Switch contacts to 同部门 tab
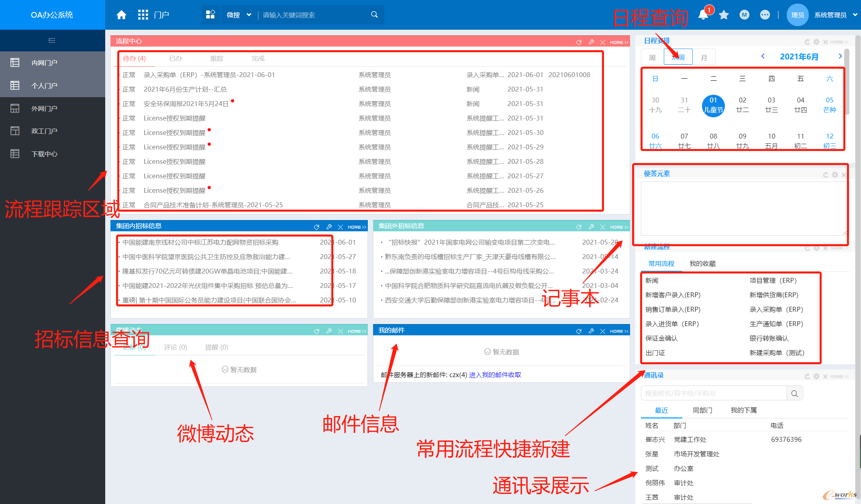Image resolution: width=861 pixels, height=504 pixels. point(702,410)
